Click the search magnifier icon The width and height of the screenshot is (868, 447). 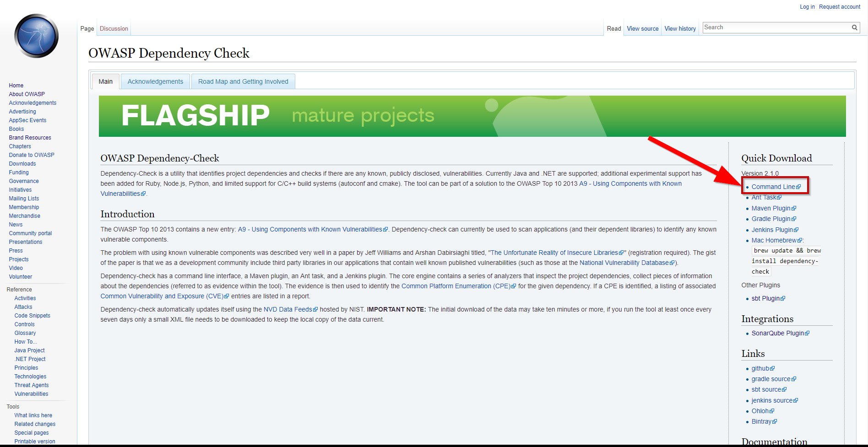tap(854, 27)
